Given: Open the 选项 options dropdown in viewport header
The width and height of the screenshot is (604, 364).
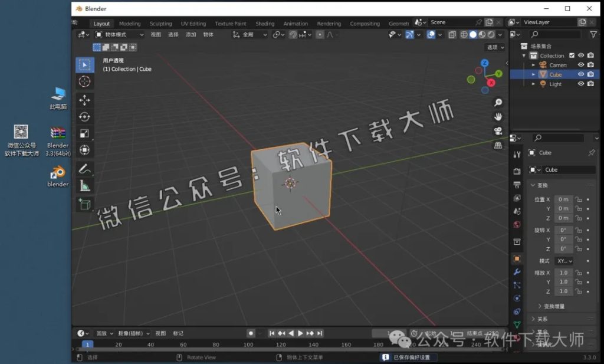Looking at the screenshot, I should [494, 47].
